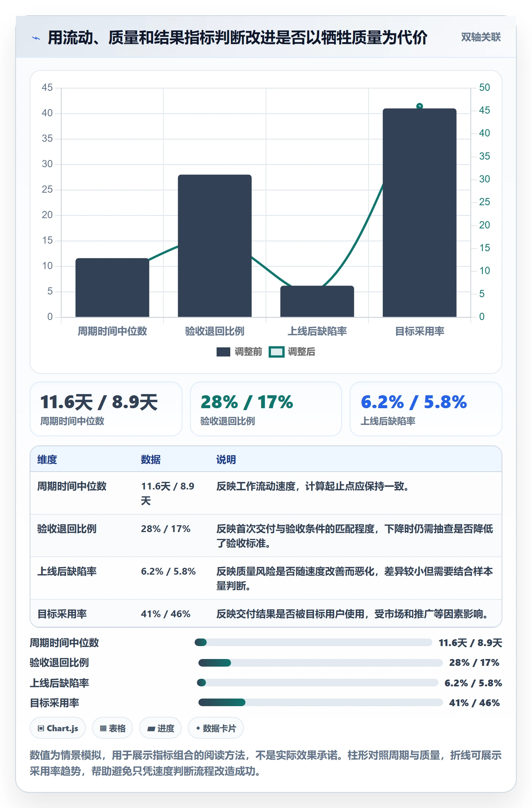The width and height of the screenshot is (532, 808).
Task: Click the 周期时间中位数 x-axis label
Action: point(112,331)
